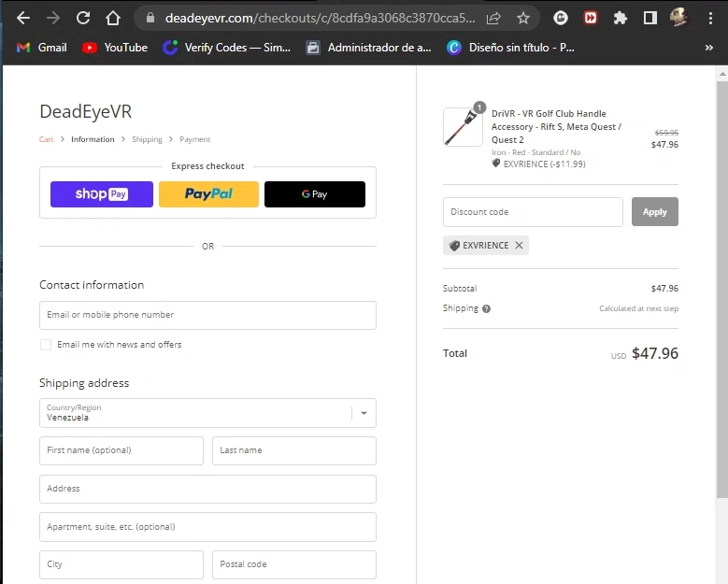Bookmark this page with the star icon
Image resolution: width=728 pixels, height=584 pixels.
pyautogui.click(x=523, y=18)
